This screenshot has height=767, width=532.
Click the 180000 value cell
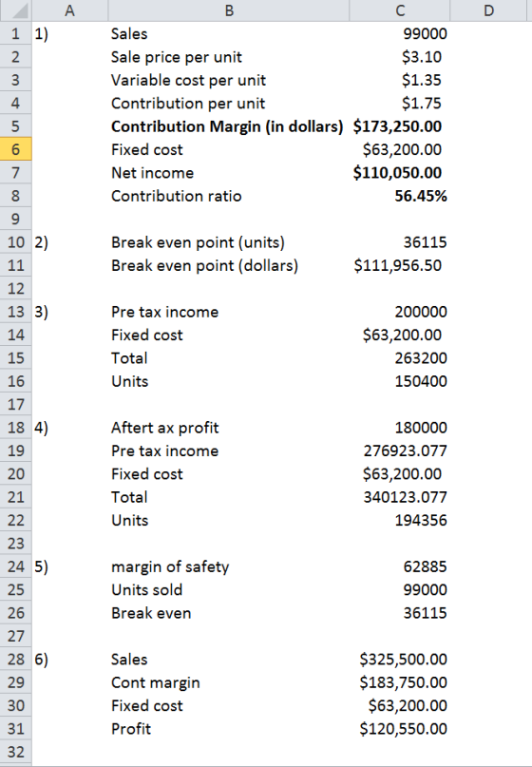[x=400, y=427]
